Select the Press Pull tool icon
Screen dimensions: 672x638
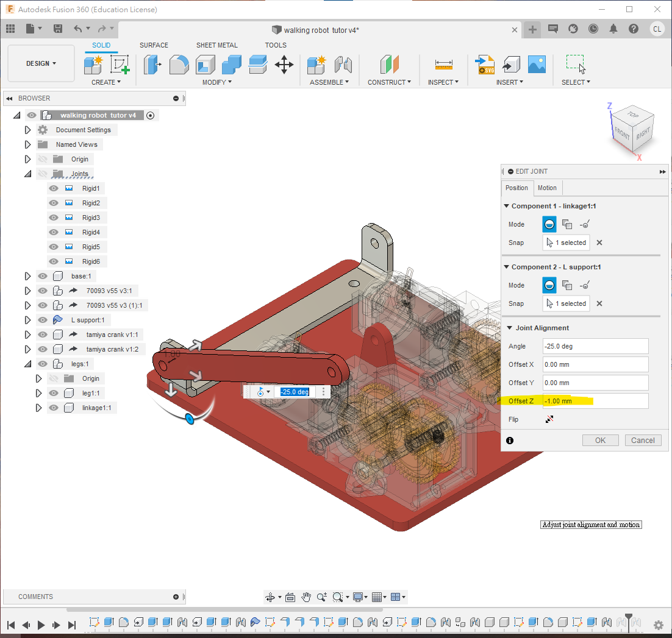152,64
